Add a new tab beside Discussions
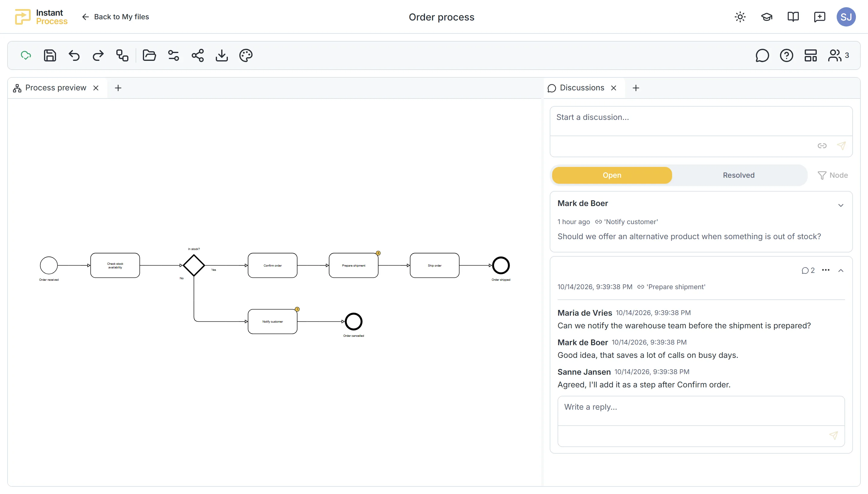Image resolution: width=868 pixels, height=494 pixels. click(636, 88)
